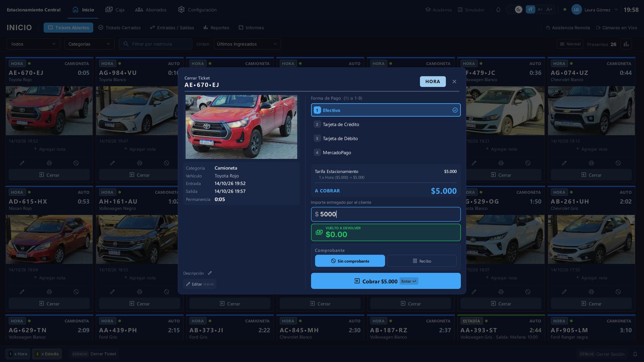Image resolution: width=644 pixels, height=362 pixels.
Task: Click the theme color droplet icon
Action: coord(498,10)
